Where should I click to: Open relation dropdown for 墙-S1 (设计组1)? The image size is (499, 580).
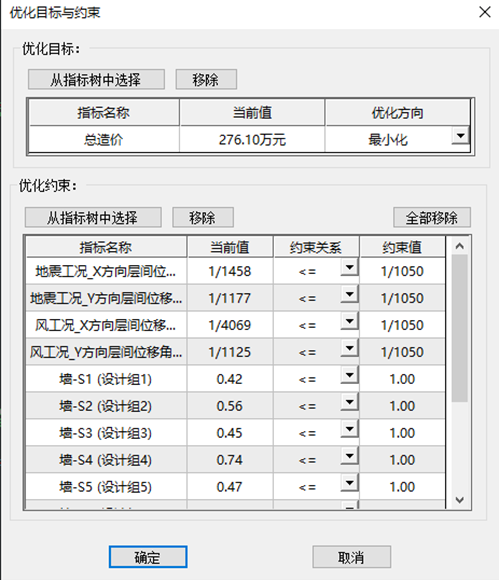point(349,375)
